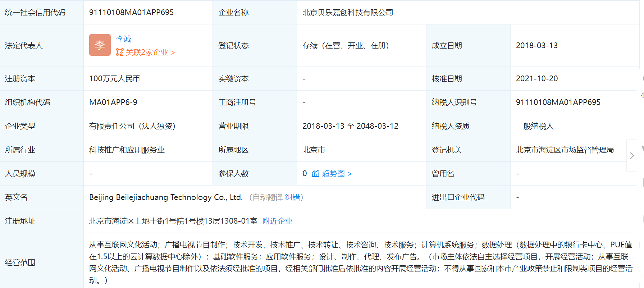Click the organization code MA01APP6-9
This screenshot has height=288, width=644.
pyautogui.click(x=113, y=102)
